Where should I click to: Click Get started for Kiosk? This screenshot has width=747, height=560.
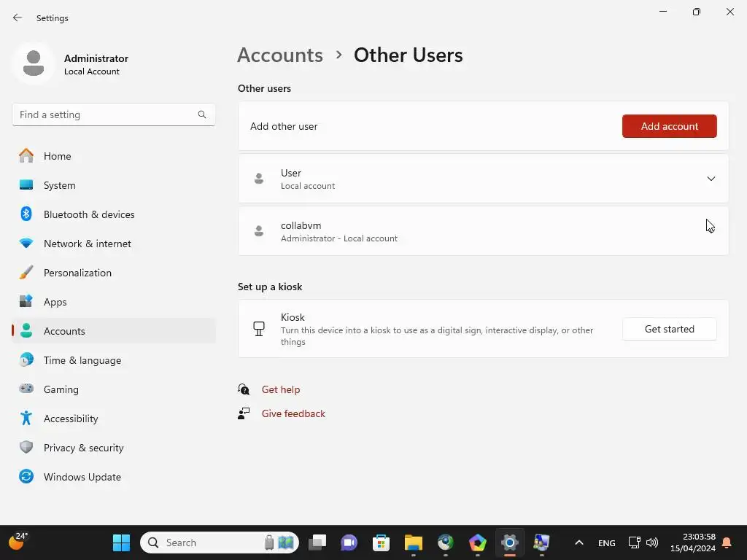[x=670, y=329]
